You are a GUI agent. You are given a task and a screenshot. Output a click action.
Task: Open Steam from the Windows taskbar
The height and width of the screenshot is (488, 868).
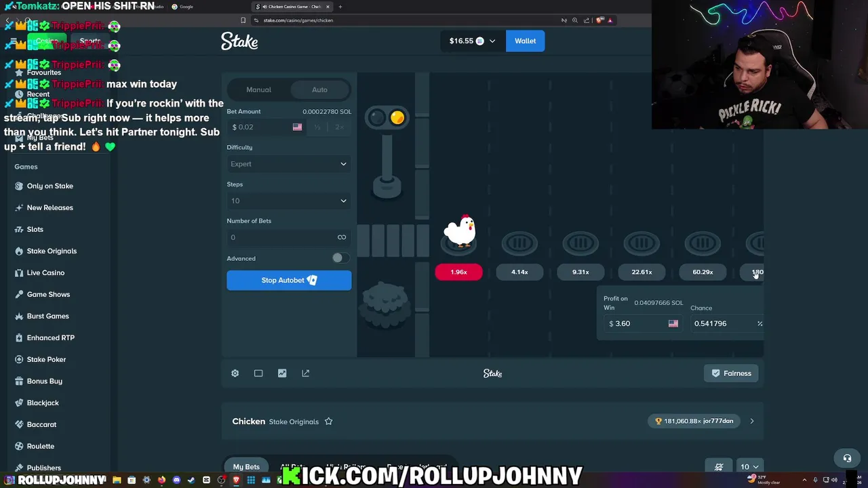[x=191, y=480]
